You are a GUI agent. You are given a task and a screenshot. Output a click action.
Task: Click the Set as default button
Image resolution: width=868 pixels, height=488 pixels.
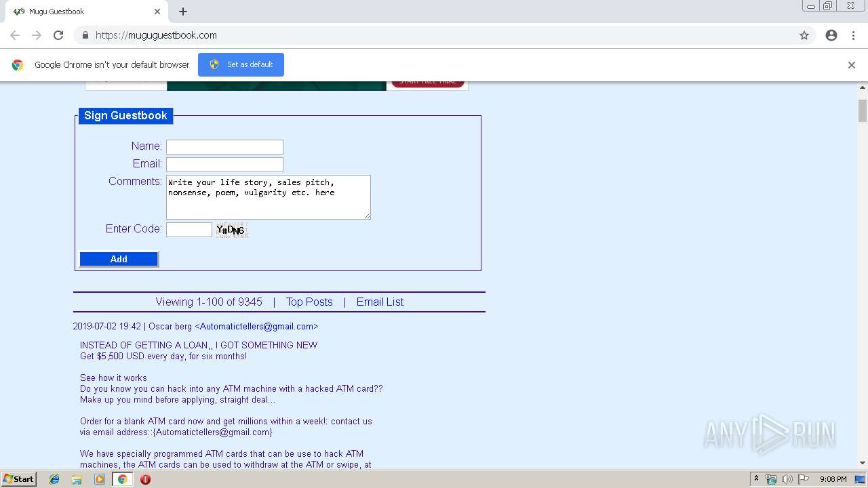click(241, 64)
